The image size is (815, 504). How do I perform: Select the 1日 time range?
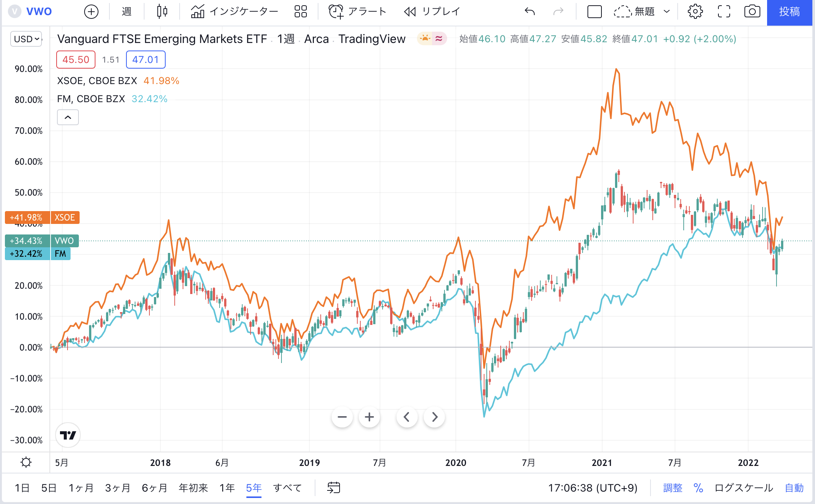click(x=22, y=488)
